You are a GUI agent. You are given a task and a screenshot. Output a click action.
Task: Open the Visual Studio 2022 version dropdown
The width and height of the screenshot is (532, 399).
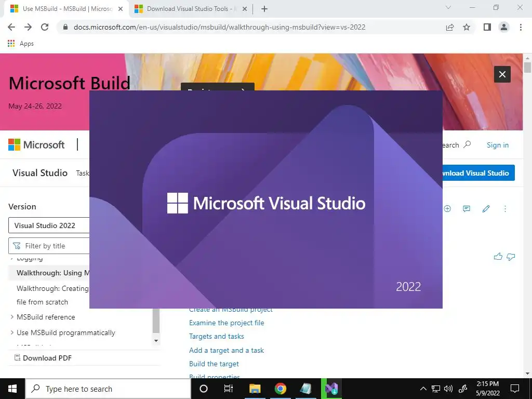[x=49, y=225]
